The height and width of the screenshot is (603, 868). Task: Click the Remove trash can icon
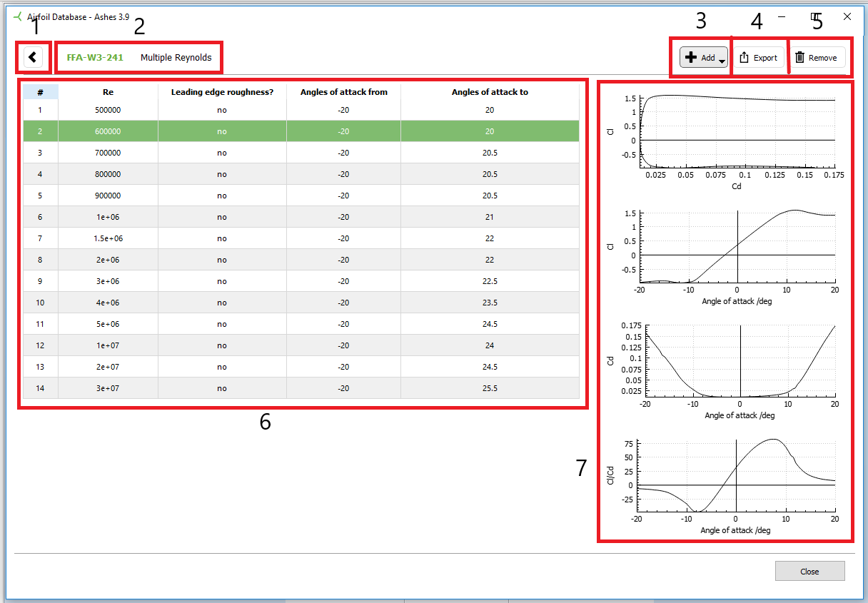[799, 58]
